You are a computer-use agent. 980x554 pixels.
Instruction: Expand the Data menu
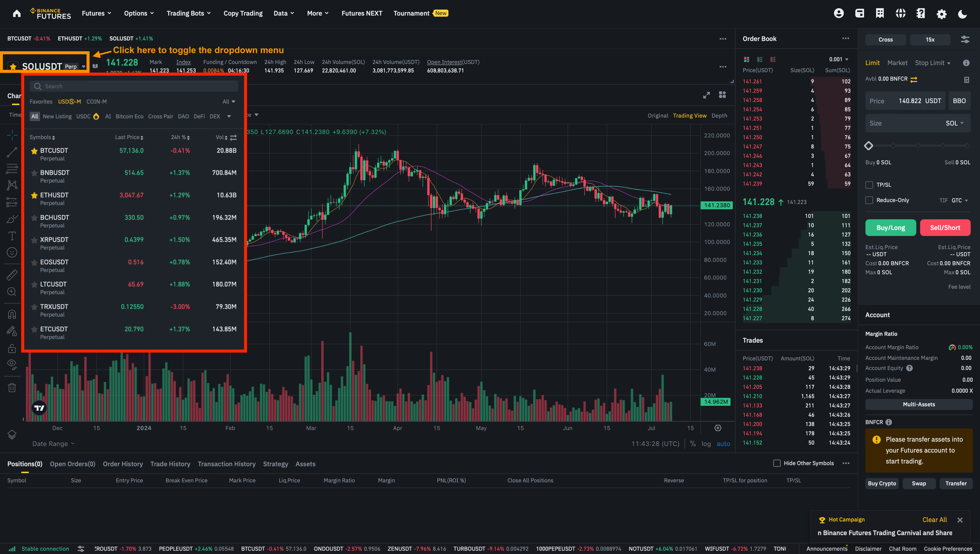284,13
